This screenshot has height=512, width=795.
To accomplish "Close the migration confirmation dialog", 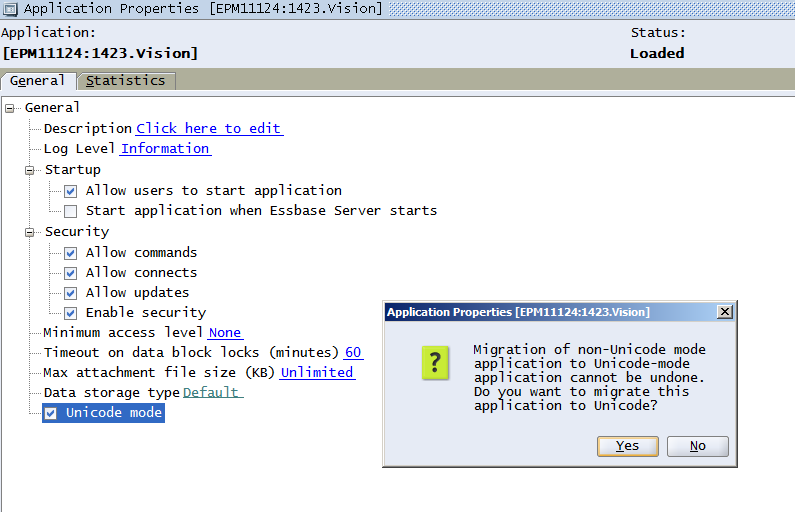I will click(725, 312).
